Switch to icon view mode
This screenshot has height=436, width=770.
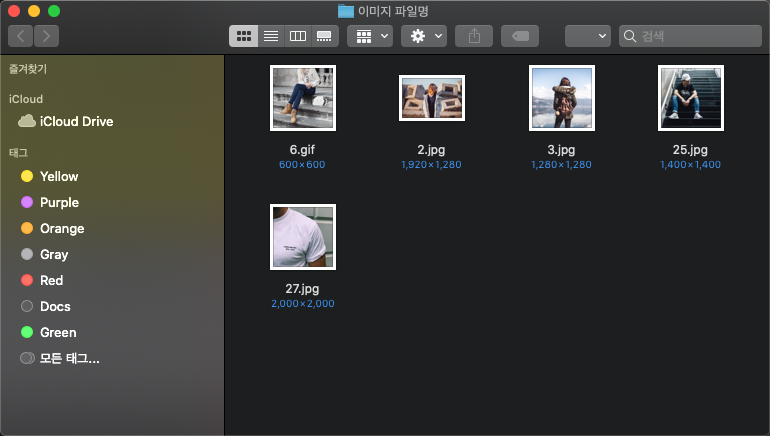pyautogui.click(x=243, y=36)
